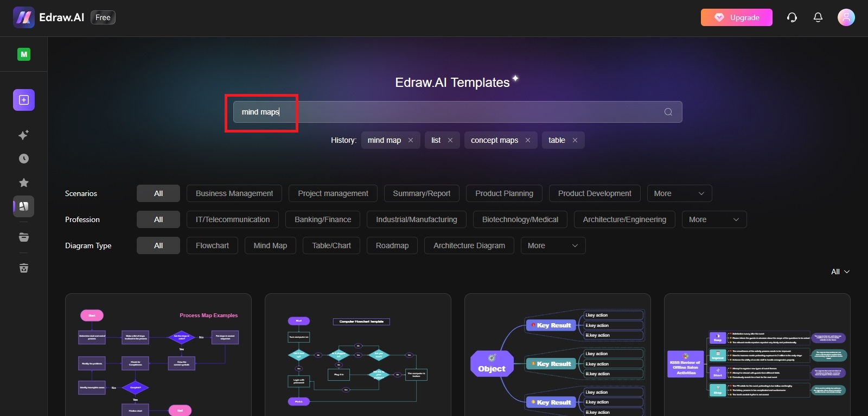
Task: Open the files folder icon in sidebar
Action: pyautogui.click(x=24, y=237)
